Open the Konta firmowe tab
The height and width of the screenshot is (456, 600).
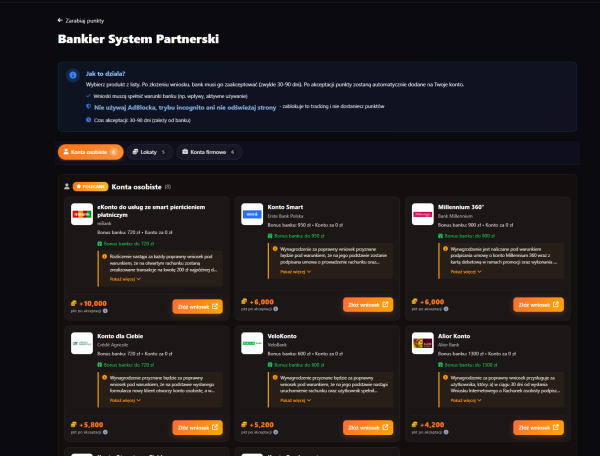pyautogui.click(x=209, y=152)
